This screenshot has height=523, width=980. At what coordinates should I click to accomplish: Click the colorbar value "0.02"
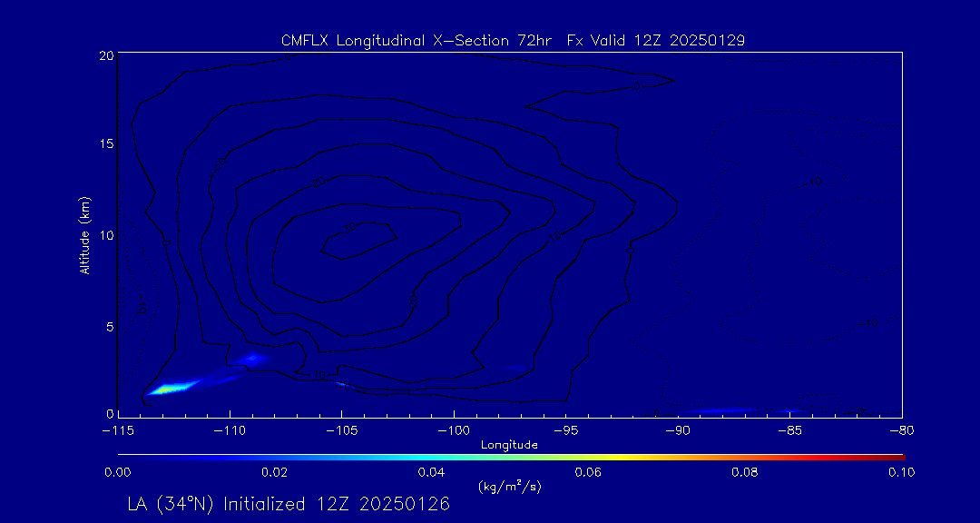click(x=275, y=472)
